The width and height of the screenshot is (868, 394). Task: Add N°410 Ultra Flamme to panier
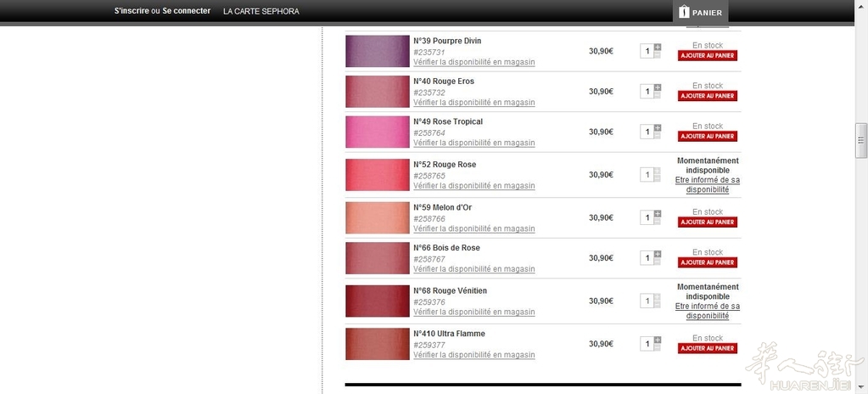[708, 348]
